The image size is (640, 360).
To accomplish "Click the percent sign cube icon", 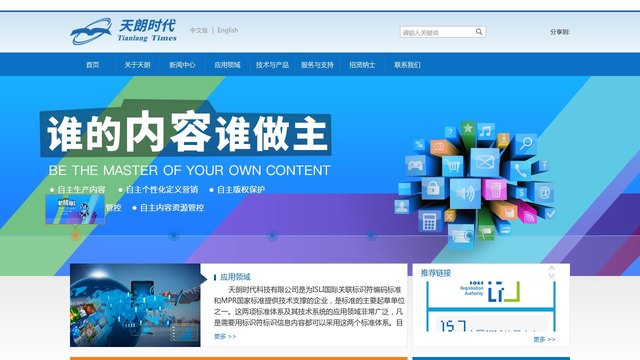I will point(418,144).
